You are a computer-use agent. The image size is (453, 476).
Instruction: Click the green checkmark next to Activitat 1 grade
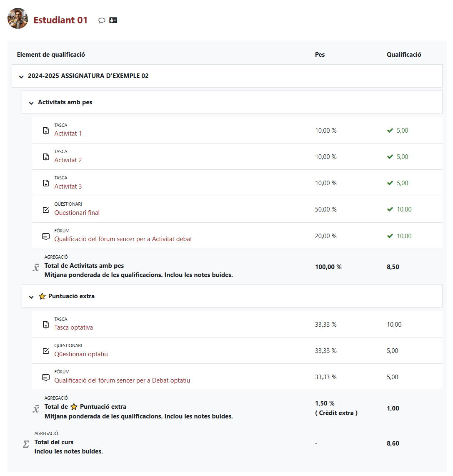pos(390,131)
